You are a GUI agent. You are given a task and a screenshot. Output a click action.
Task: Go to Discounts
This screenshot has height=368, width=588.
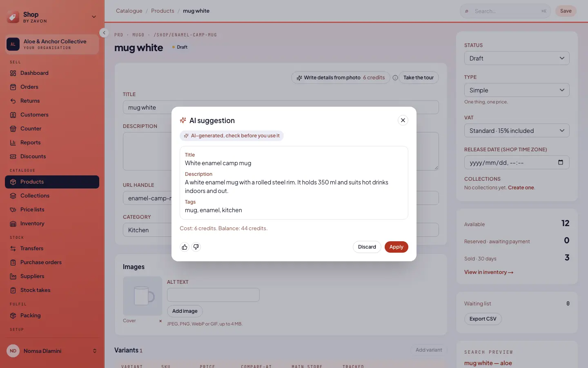point(52,157)
